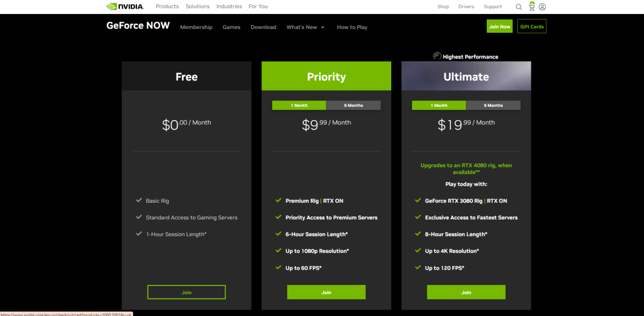Image resolution: width=644 pixels, height=316 pixels.
Task: Open the How to Play page
Action: coord(352,27)
